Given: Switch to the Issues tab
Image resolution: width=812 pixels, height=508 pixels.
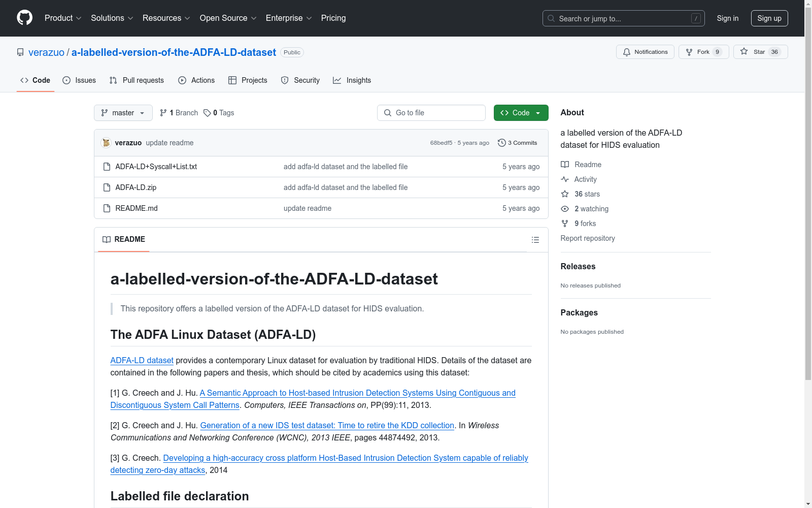Looking at the screenshot, I should click(79, 80).
